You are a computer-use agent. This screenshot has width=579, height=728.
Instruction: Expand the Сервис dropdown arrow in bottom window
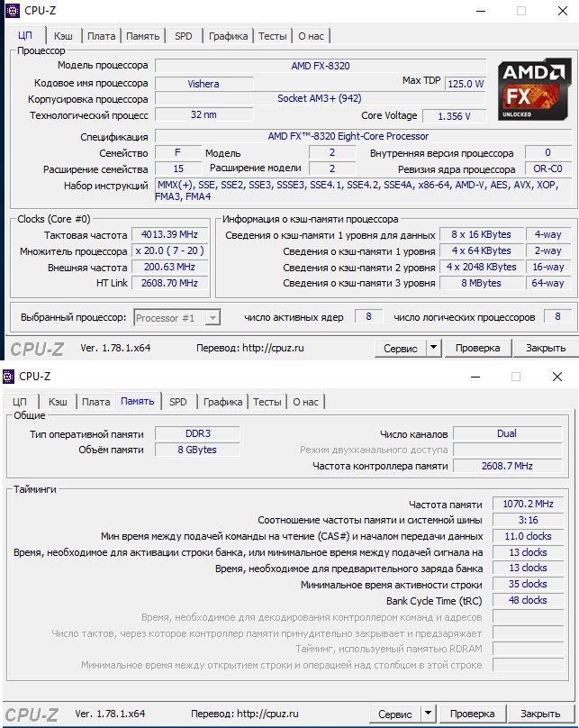tap(428, 714)
